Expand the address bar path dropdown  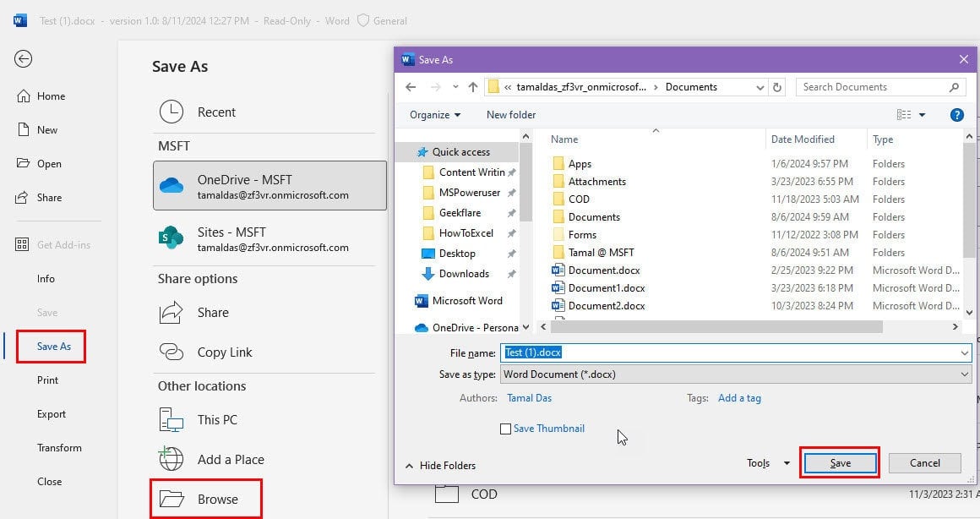pyautogui.click(x=760, y=88)
